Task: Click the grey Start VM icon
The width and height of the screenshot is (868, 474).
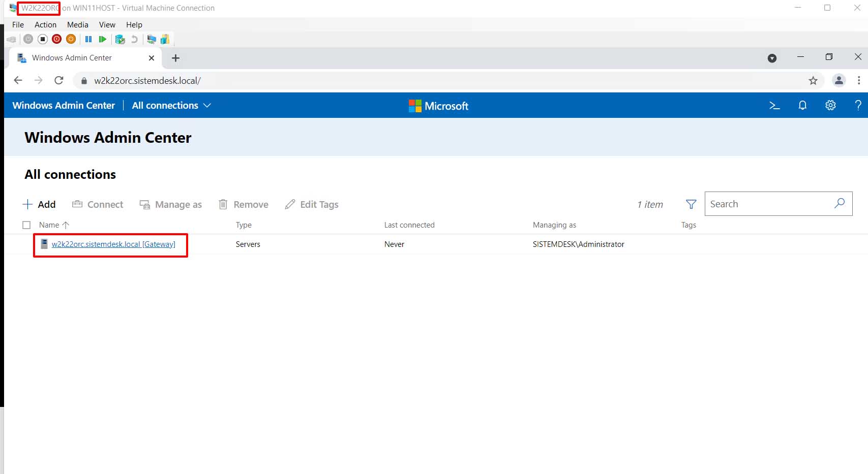Action: click(x=28, y=39)
